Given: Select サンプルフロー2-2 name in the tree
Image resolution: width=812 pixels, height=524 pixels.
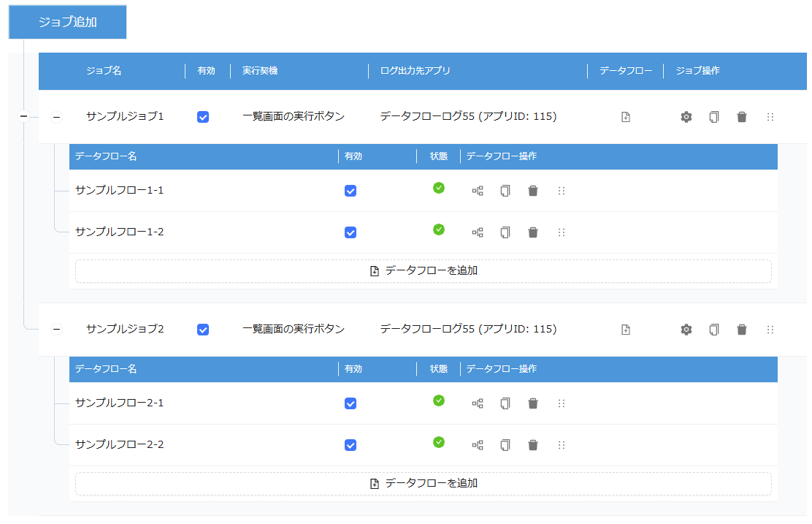Looking at the screenshot, I should pyautogui.click(x=120, y=444).
